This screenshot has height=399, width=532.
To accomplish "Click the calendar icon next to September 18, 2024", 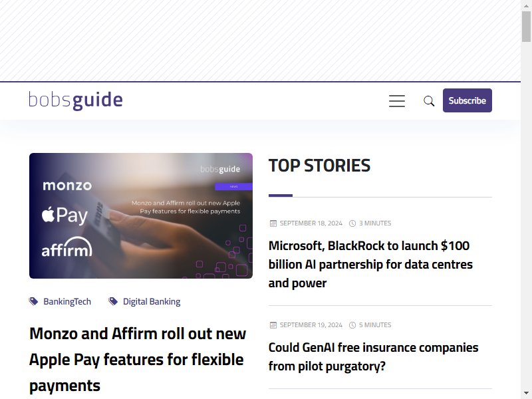I will 273,223.
